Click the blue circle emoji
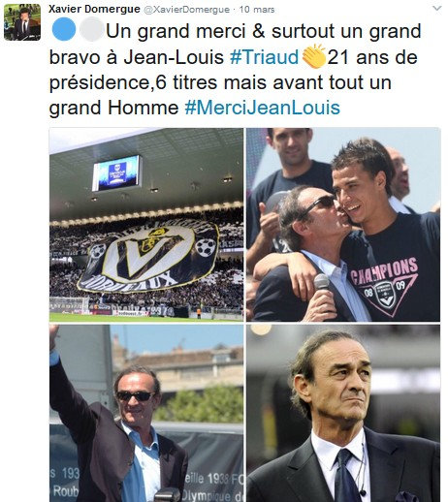 click(64, 29)
